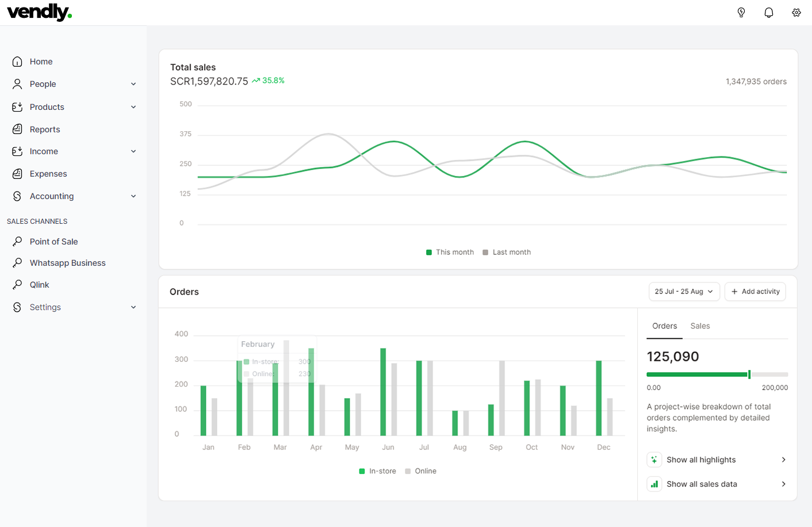Screen dimensions: 812x527
Task: Click the Expenses sidebar icon
Action: 17,174
